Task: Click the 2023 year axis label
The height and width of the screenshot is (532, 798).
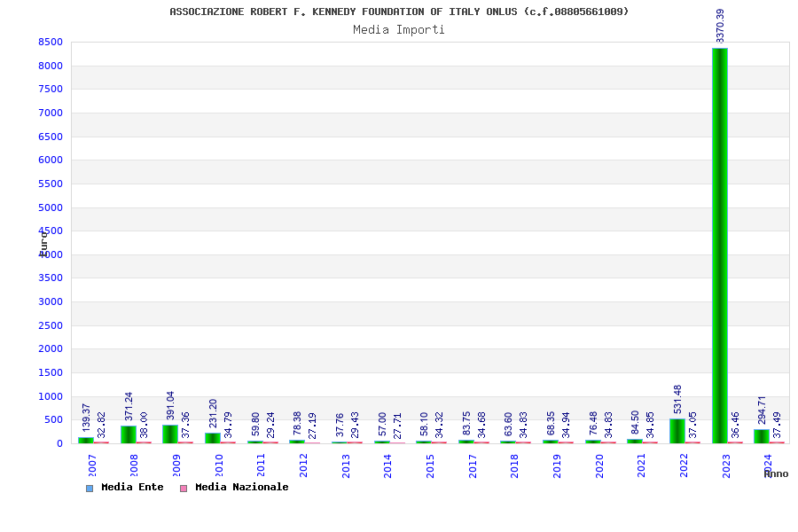Action: tap(726, 465)
